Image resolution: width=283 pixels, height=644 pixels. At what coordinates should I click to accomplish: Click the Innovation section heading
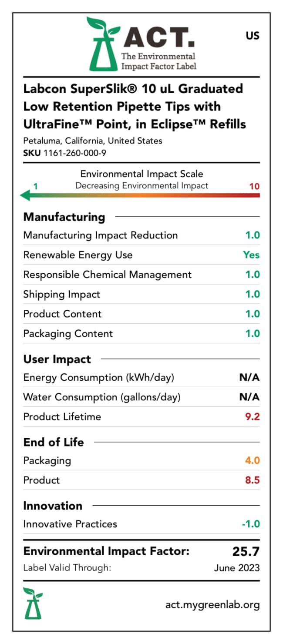(x=53, y=506)
